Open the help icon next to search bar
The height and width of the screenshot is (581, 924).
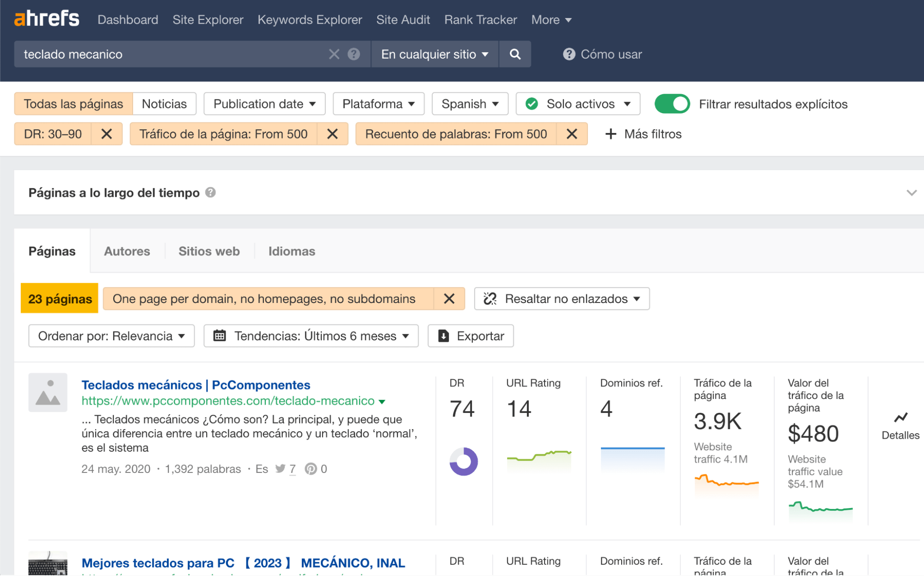[x=353, y=54]
